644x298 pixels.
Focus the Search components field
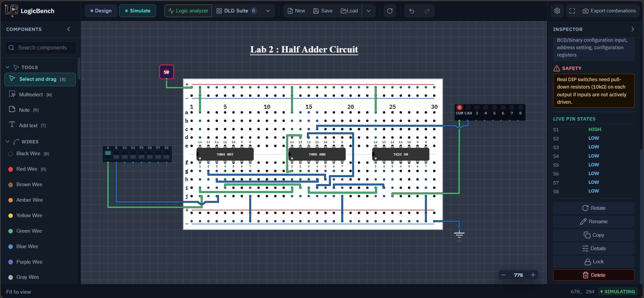pyautogui.click(x=40, y=48)
